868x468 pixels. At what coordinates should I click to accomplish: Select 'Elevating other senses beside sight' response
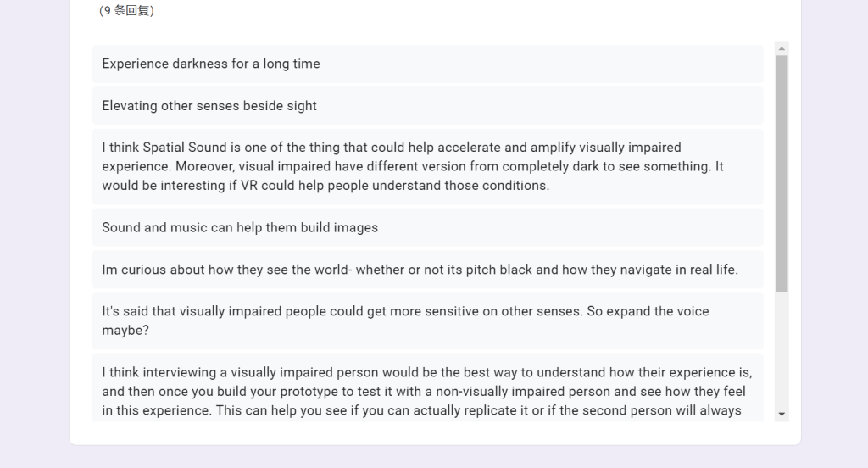coord(428,106)
